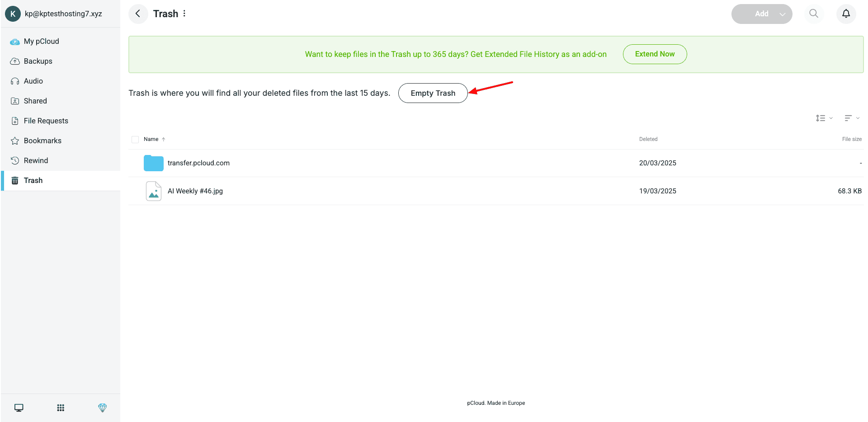The width and height of the screenshot is (868, 422).
Task: Open Bookmarks in sidebar
Action: [61, 141]
